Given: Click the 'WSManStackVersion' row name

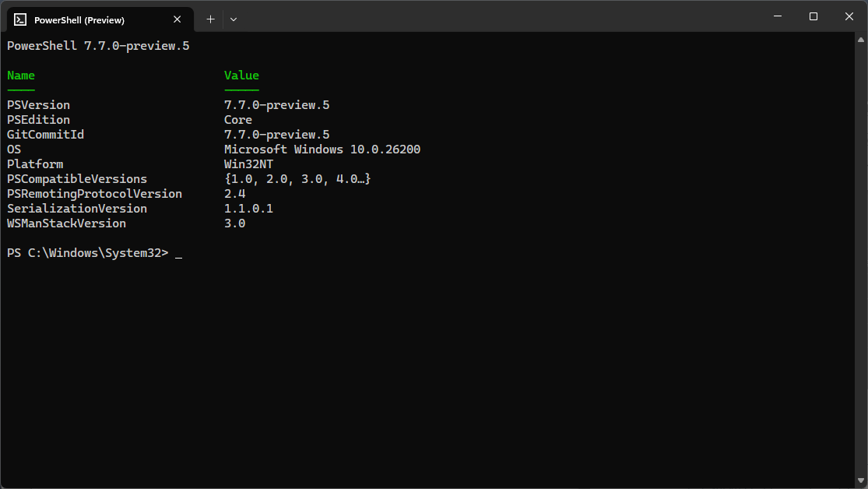Looking at the screenshot, I should pyautogui.click(x=66, y=223).
